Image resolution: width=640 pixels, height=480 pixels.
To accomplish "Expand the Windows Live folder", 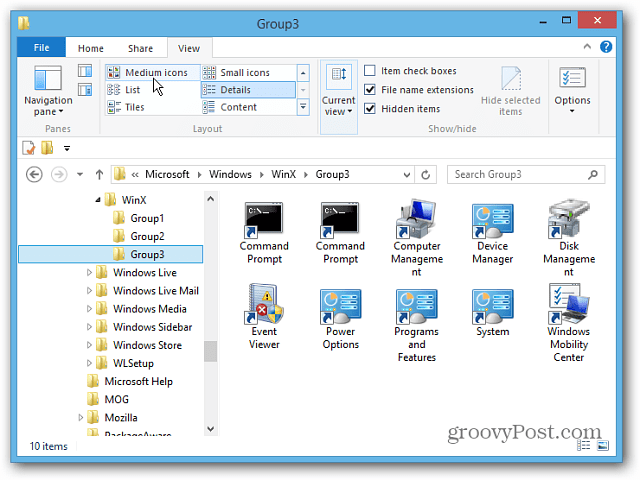I will click(x=89, y=272).
